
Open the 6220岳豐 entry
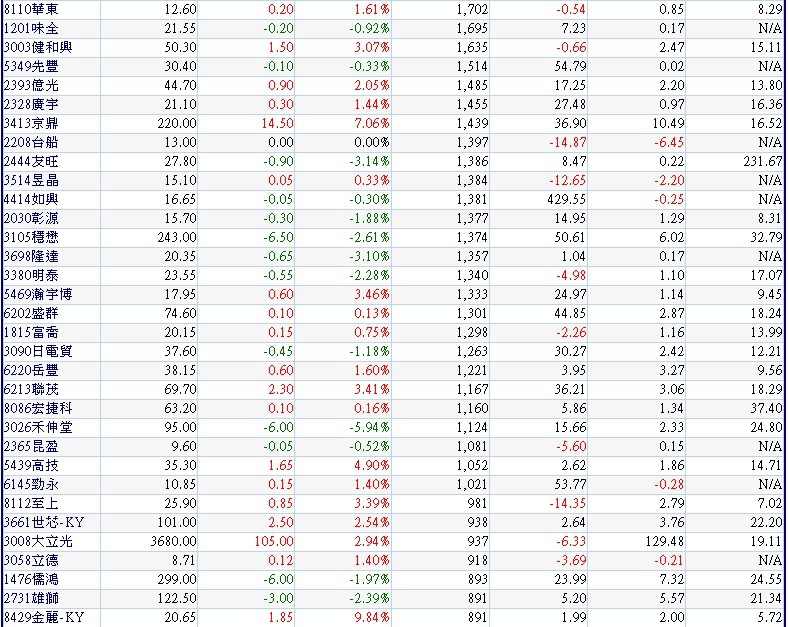click(31, 370)
